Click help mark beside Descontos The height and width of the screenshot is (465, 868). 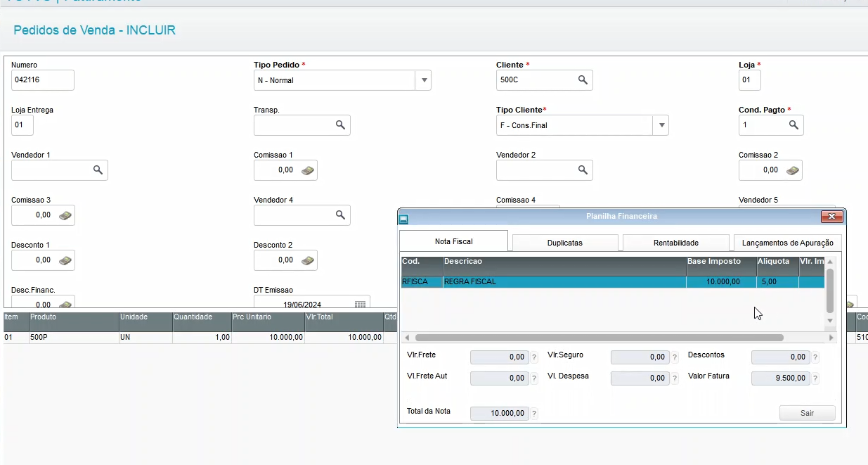(x=815, y=357)
